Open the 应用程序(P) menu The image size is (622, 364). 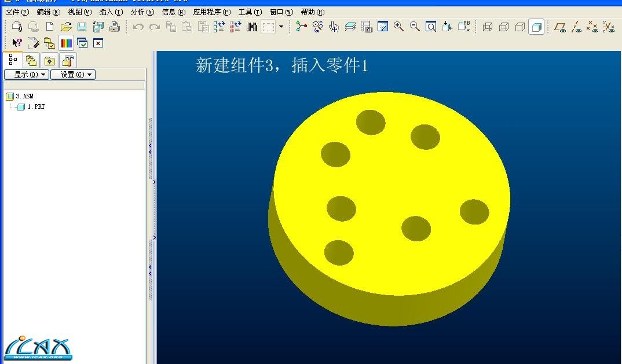pos(212,12)
